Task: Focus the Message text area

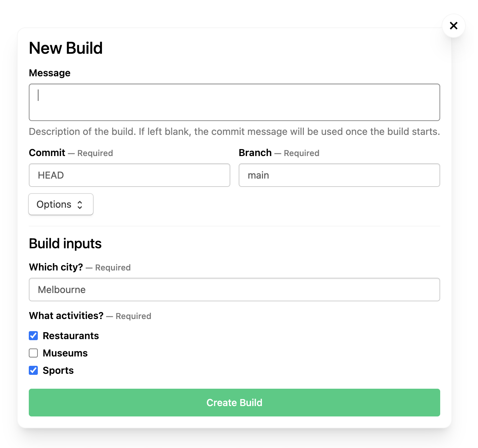Action: pos(234,102)
